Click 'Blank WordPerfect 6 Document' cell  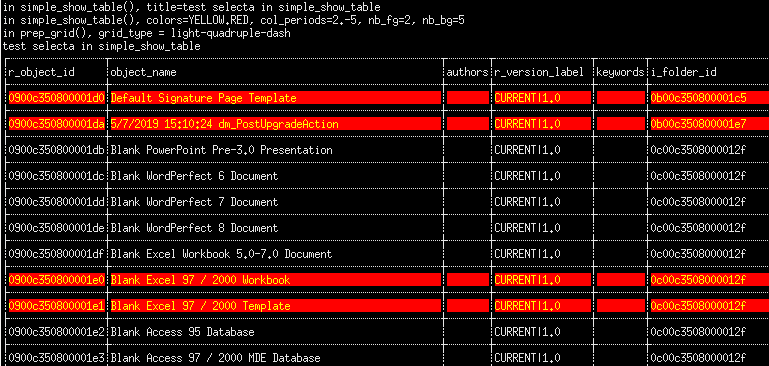pos(195,176)
